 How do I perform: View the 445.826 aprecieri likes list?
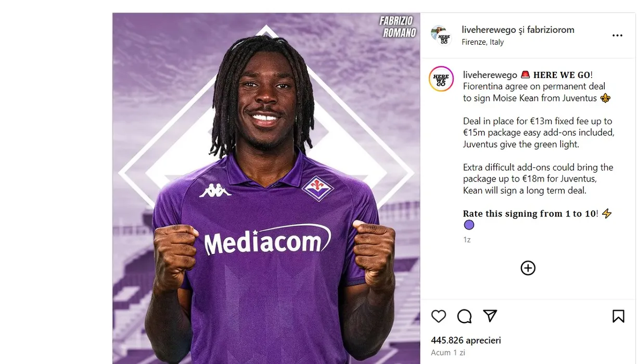466,340
